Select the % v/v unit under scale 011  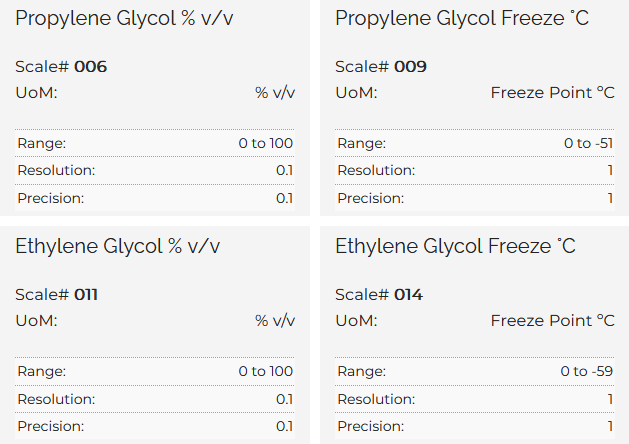click(x=275, y=321)
